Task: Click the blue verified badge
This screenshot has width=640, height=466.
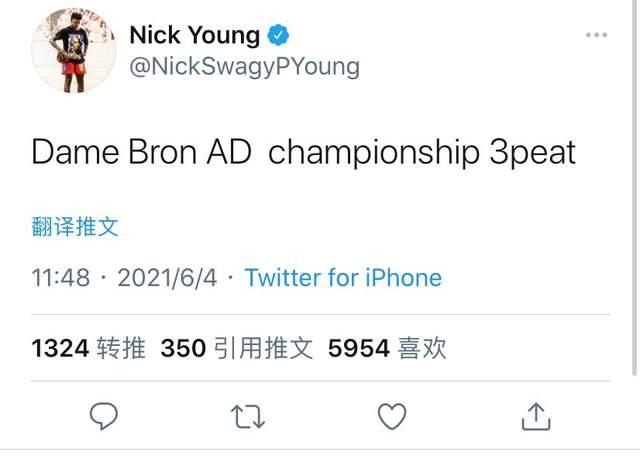Action: (x=279, y=36)
